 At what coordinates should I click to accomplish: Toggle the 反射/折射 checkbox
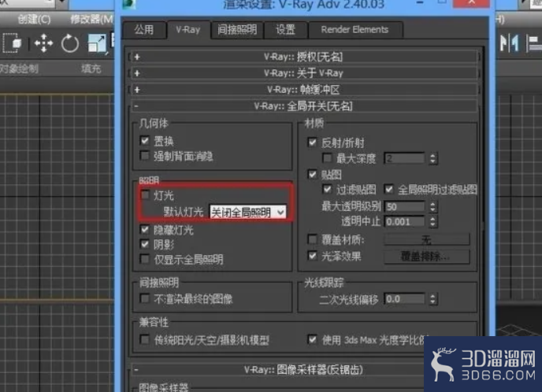click(x=312, y=142)
